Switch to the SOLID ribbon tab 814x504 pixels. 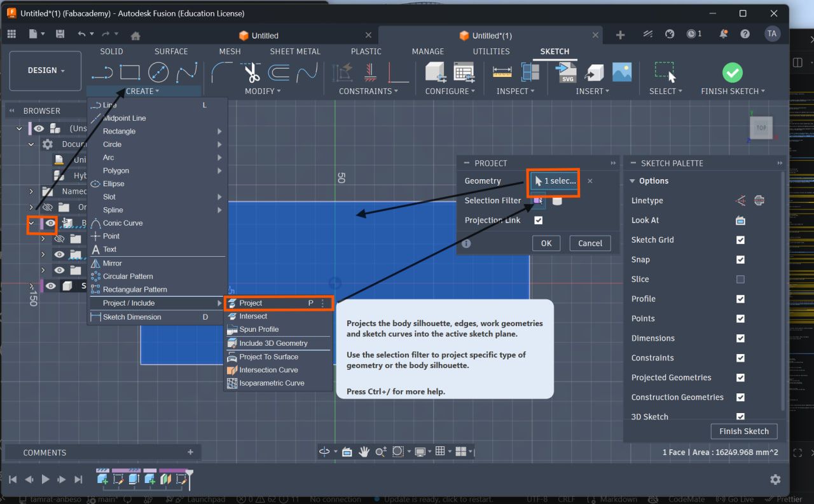point(111,51)
